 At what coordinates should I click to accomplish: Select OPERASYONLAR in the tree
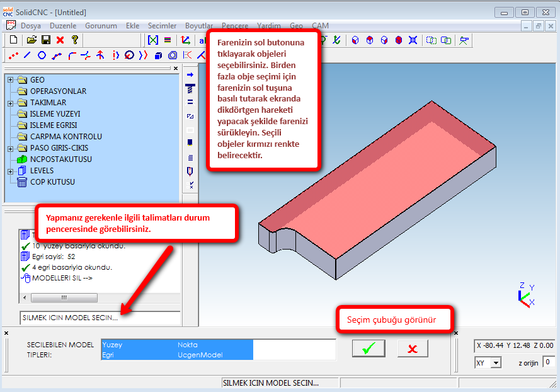click(58, 91)
